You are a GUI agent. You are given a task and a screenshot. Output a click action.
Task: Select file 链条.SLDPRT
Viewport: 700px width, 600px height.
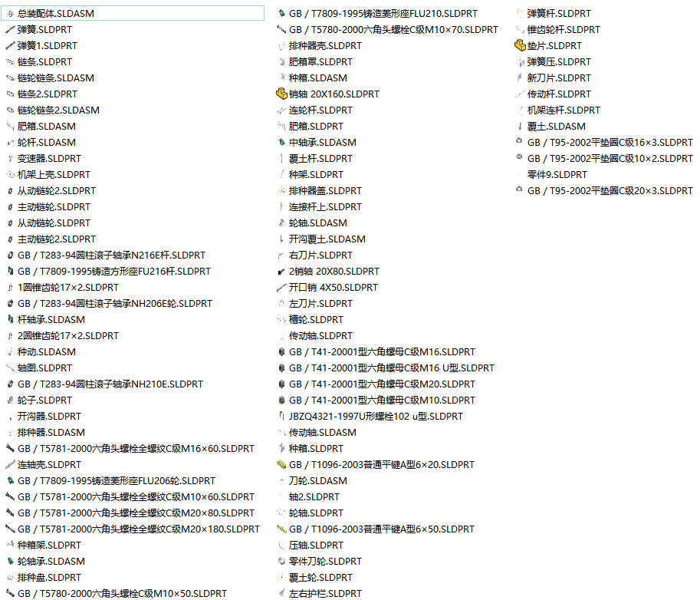coord(44,62)
